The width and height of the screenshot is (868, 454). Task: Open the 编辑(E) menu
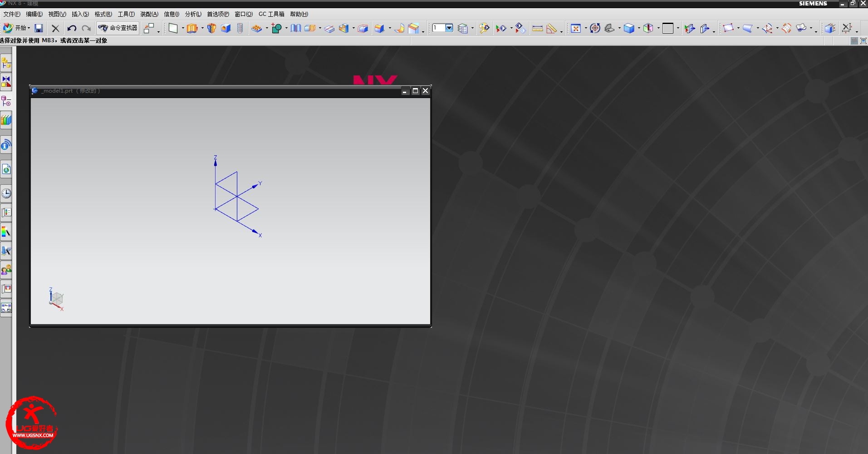click(34, 14)
